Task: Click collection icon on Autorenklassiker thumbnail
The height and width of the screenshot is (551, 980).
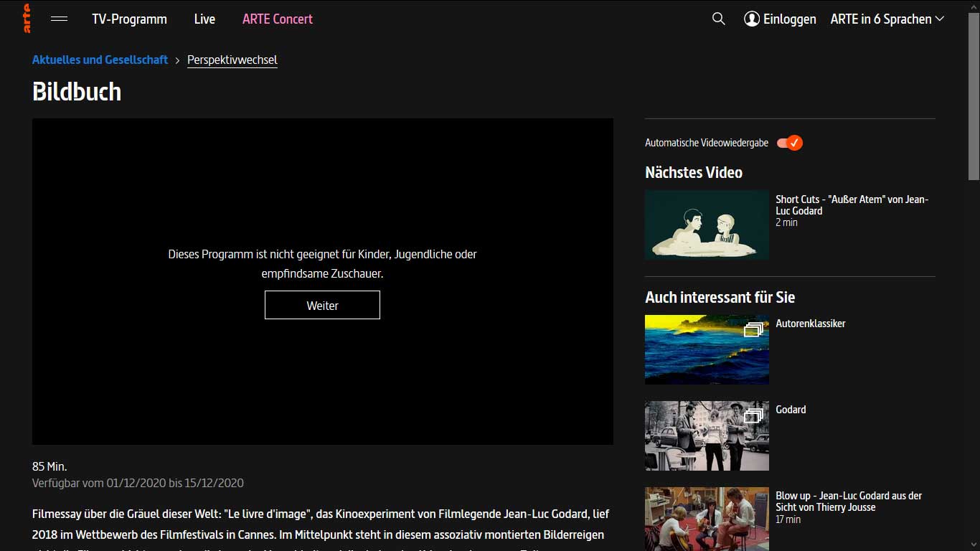Action: (x=753, y=329)
